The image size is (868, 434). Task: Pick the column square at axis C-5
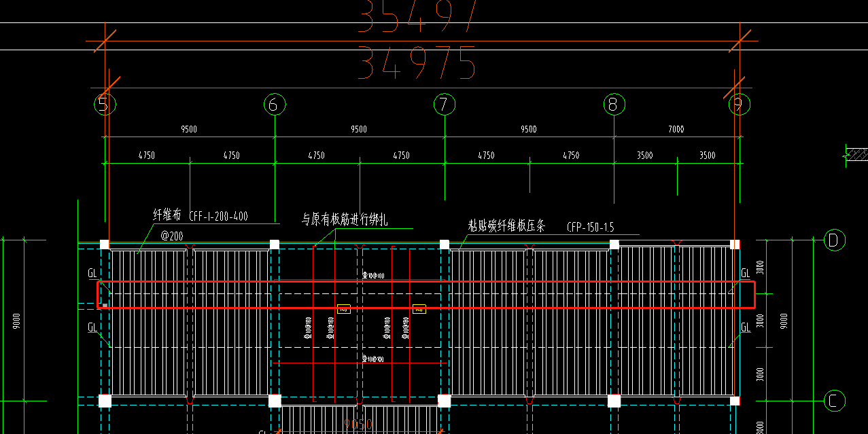105,401
